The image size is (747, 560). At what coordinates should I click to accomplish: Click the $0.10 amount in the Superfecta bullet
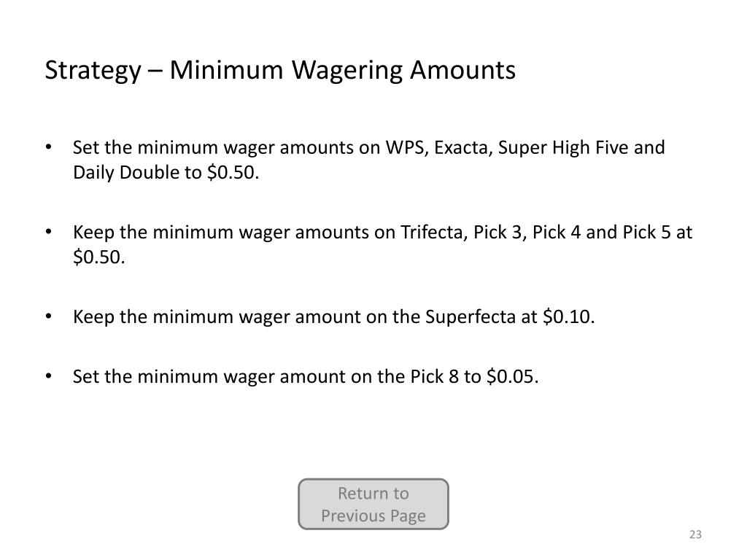[568, 316]
